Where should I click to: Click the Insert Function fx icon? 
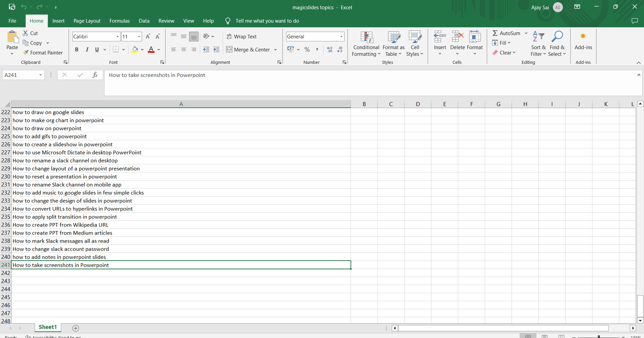(x=95, y=75)
